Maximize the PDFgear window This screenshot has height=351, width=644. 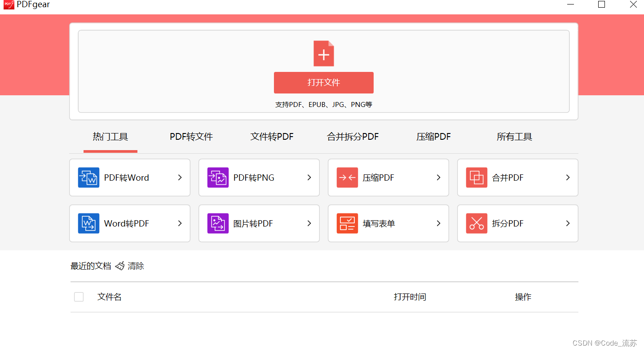601,4
